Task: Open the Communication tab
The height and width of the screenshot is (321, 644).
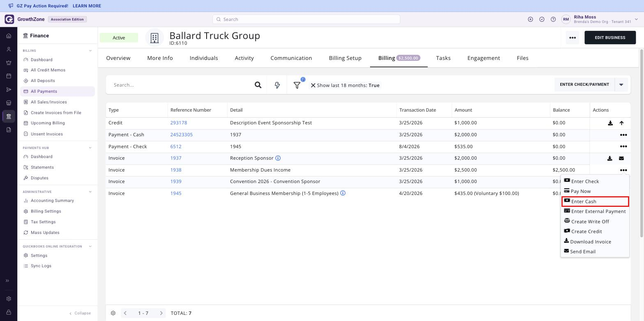Action: 291,58
